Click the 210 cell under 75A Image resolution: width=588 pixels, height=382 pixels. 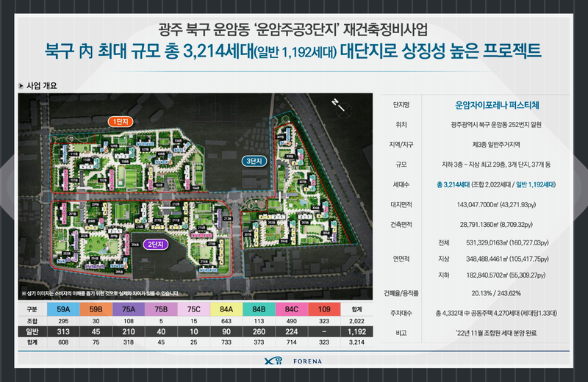click(129, 331)
